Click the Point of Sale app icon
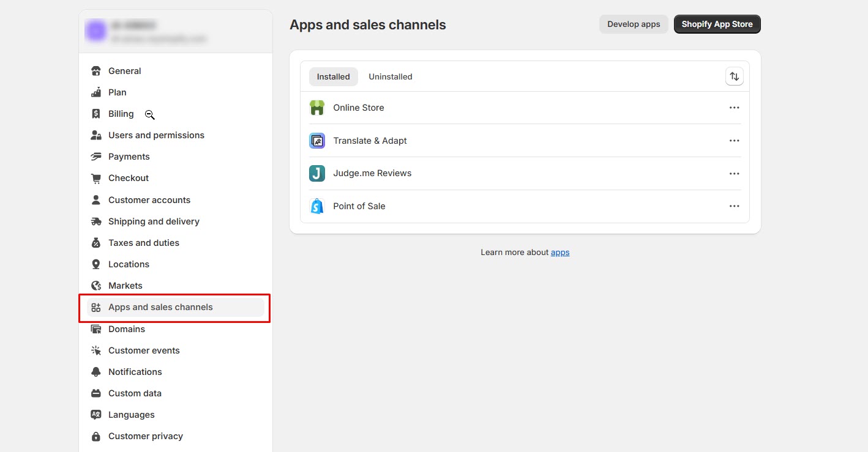This screenshot has width=868, height=452. (316, 206)
